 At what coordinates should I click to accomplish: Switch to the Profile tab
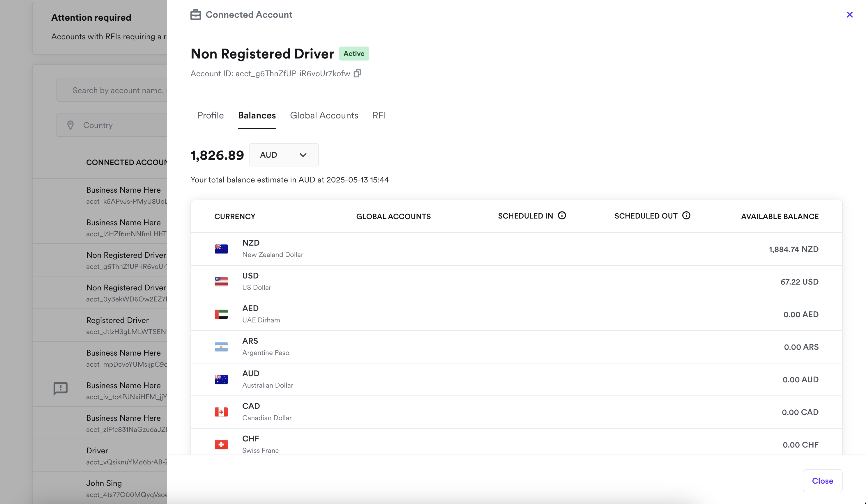[210, 115]
